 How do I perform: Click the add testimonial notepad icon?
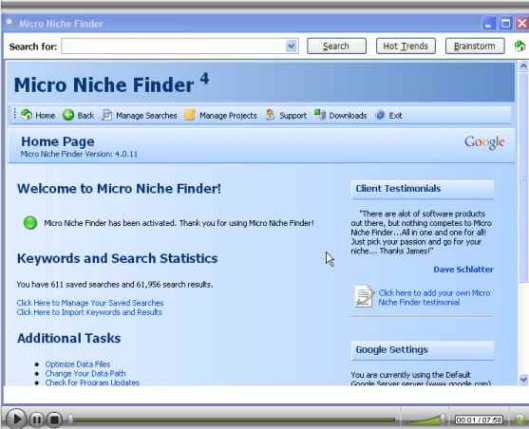tap(364, 296)
